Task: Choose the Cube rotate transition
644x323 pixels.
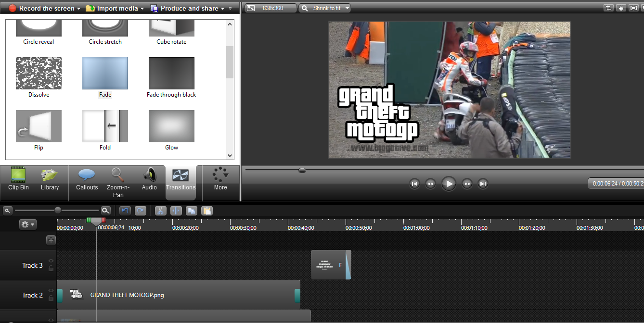Action: [171, 32]
